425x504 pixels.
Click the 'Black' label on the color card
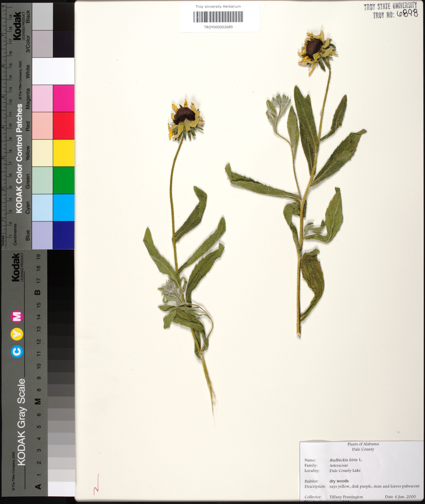tap(28, 17)
